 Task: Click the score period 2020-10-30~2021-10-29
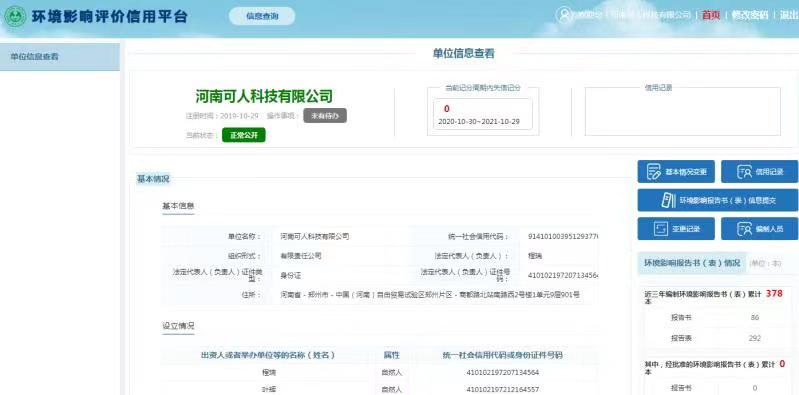pos(478,122)
